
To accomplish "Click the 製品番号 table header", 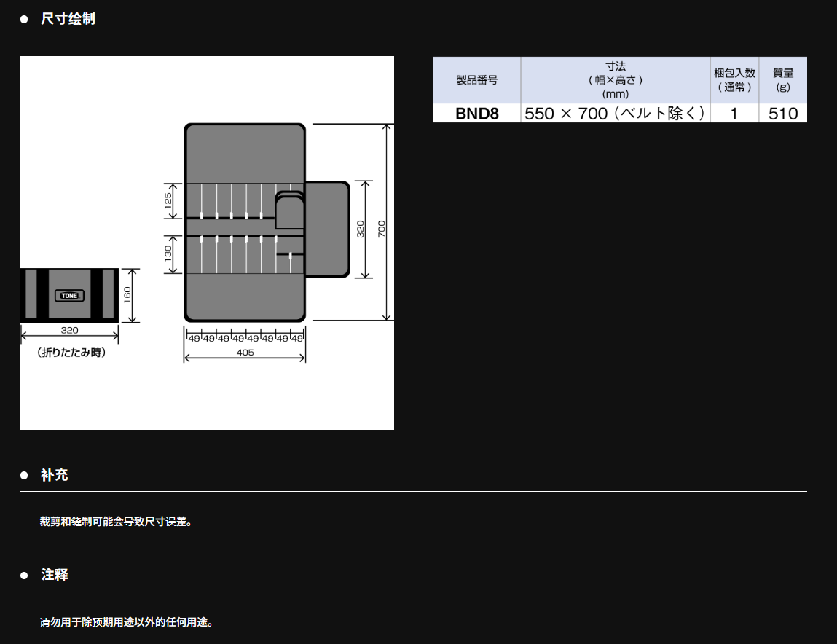I will coord(476,80).
